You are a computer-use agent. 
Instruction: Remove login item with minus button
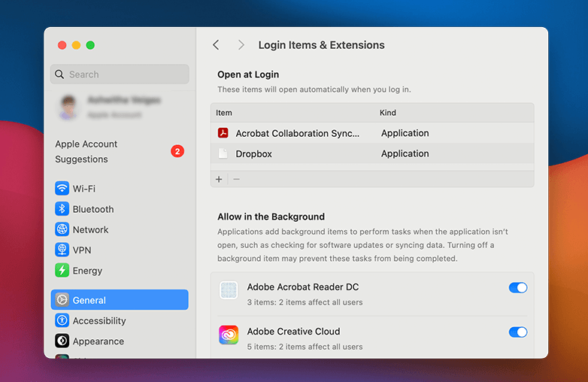236,179
